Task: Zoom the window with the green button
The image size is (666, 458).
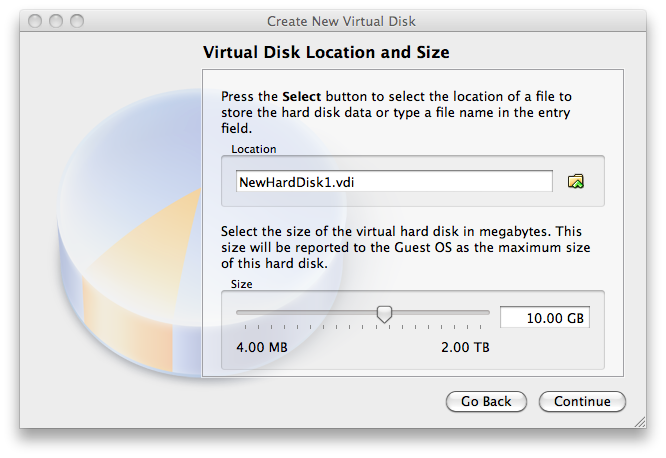Action: 77,20
